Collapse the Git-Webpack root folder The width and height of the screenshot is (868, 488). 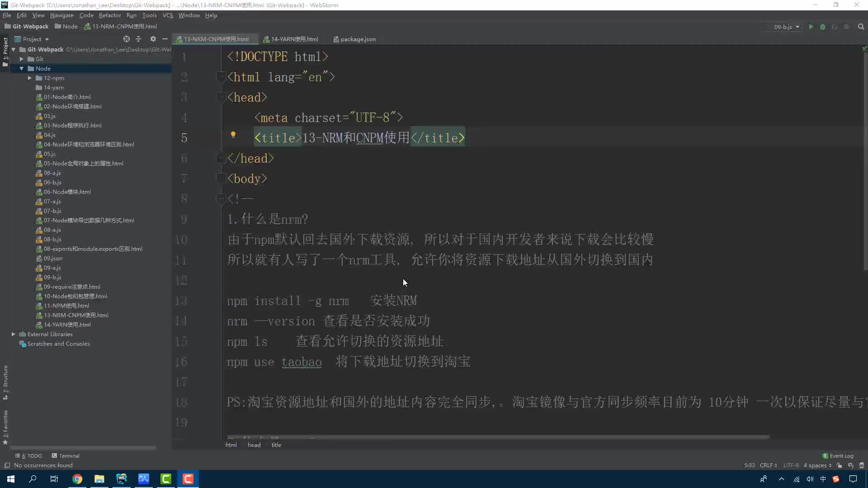[14, 49]
